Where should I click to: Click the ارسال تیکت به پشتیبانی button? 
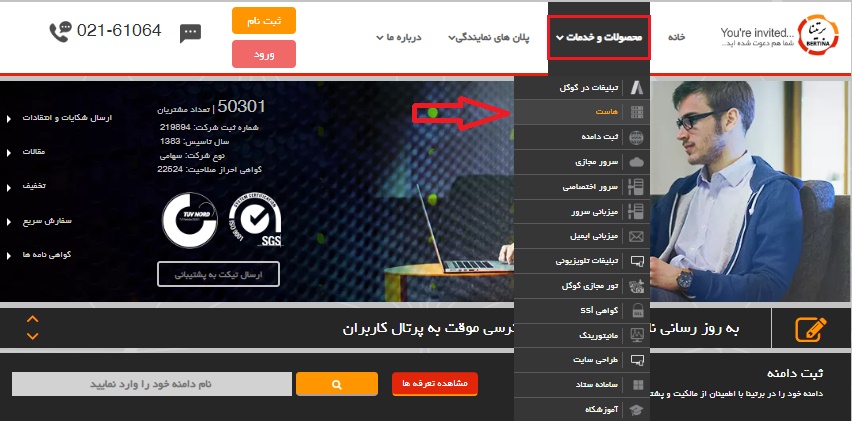(218, 274)
